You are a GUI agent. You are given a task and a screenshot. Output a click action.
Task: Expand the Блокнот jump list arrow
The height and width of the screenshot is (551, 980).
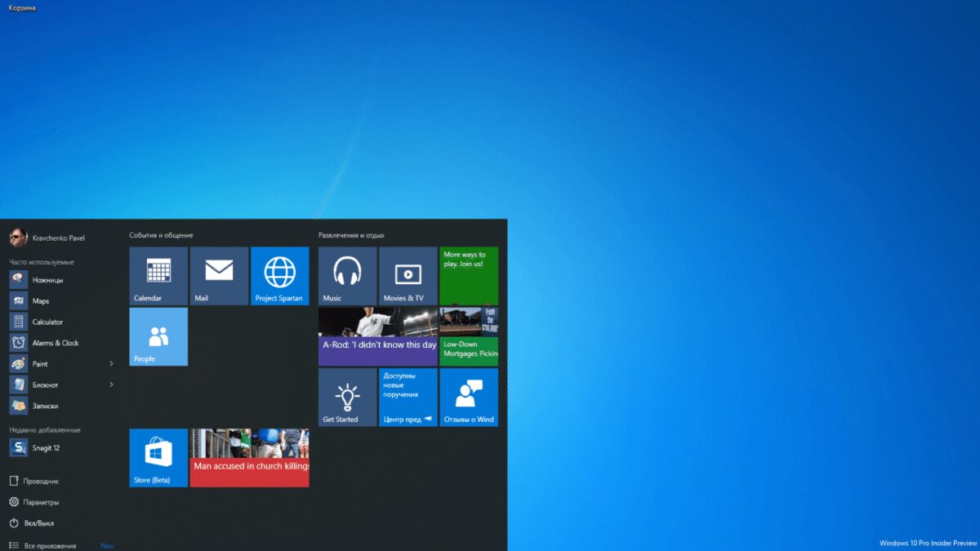point(111,384)
